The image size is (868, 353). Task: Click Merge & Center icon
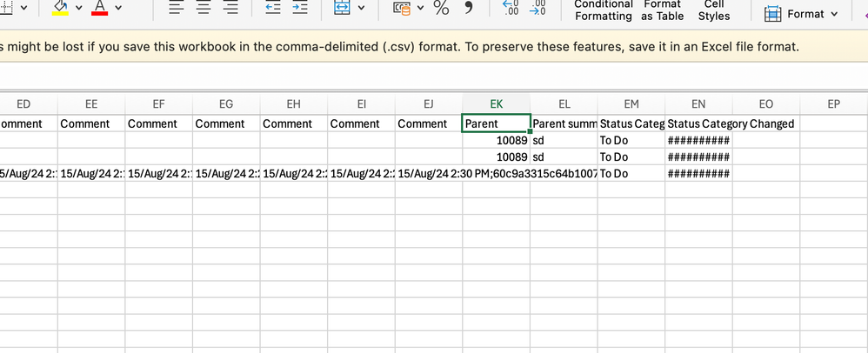pos(340,8)
